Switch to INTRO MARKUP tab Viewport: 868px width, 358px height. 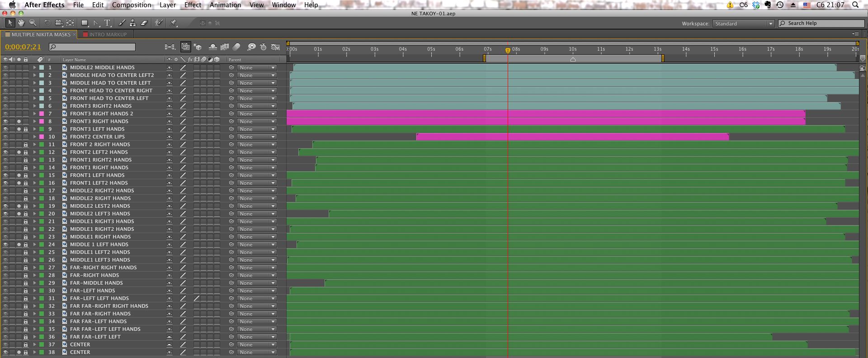(x=108, y=34)
